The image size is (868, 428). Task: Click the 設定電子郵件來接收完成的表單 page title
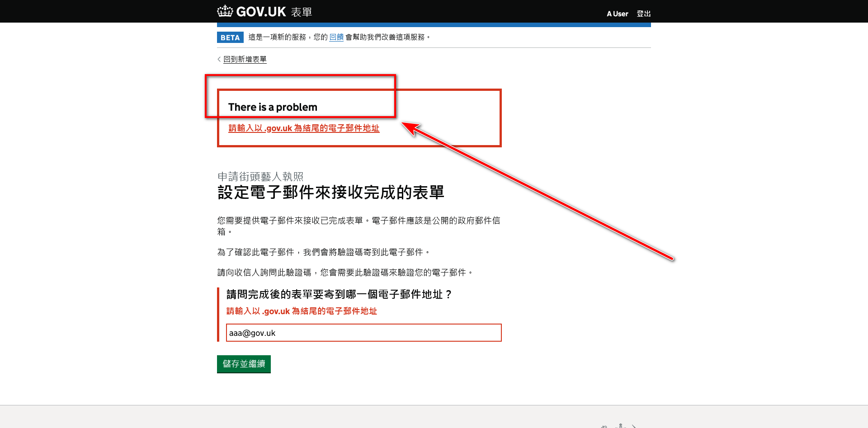[x=330, y=193]
